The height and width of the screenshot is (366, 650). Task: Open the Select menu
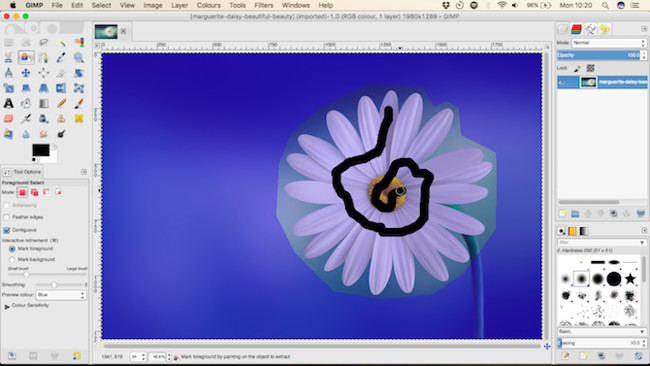(101, 5)
